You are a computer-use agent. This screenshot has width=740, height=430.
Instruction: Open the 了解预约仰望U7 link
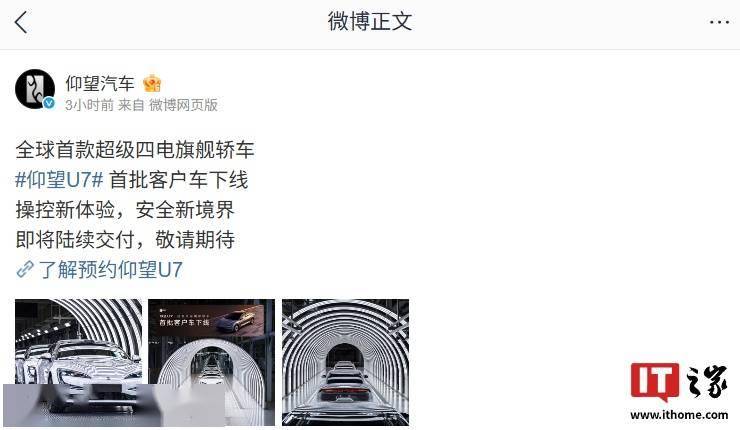coord(110,270)
